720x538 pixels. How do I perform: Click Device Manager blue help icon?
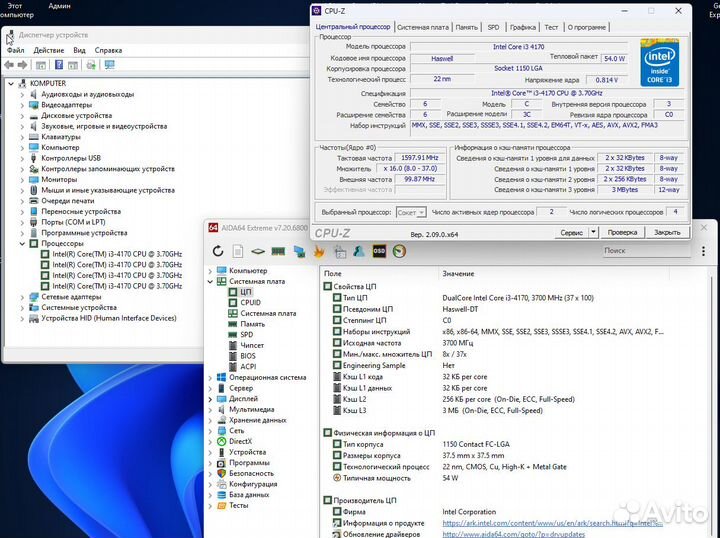59,65
